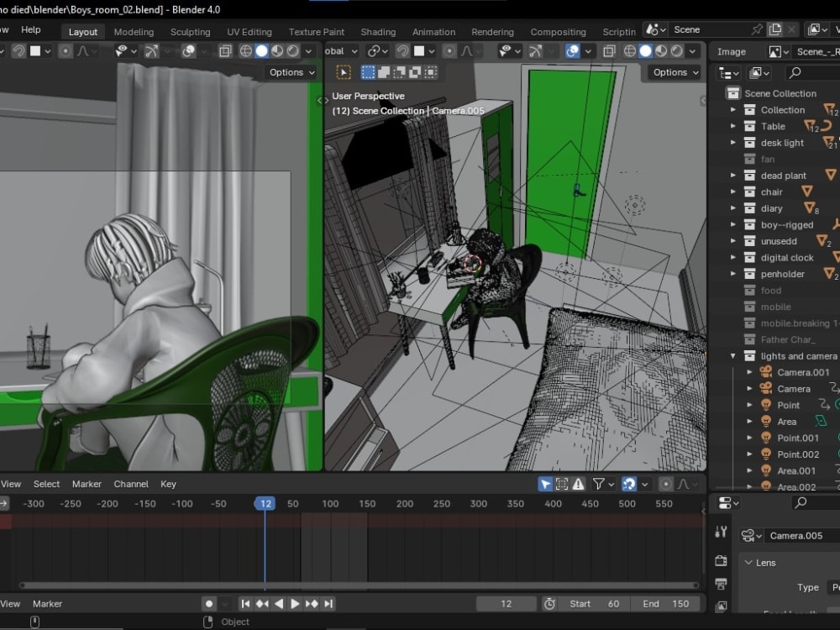Play animation in reverse

tap(279, 604)
